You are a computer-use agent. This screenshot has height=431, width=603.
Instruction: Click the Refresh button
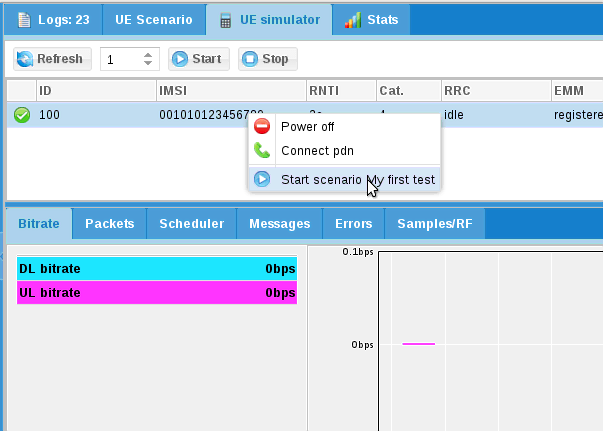pos(51,59)
